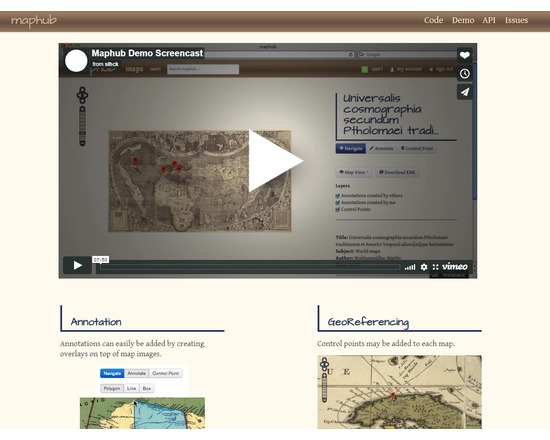Enter fullscreen with the expand icon
This screenshot has height=440, width=550.
435,267
